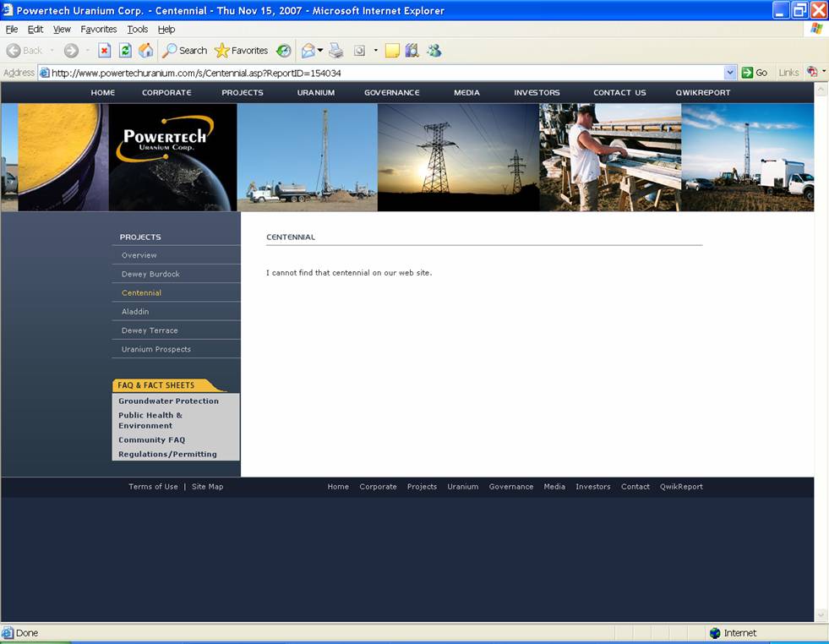Viewport: 829px width, 644px height.
Task: Open Favorites star toolbar button
Action: click(242, 51)
